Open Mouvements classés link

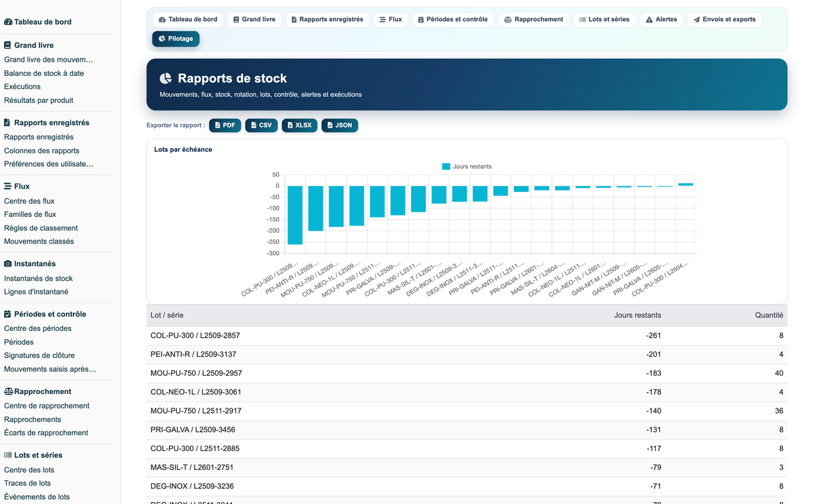coord(39,241)
